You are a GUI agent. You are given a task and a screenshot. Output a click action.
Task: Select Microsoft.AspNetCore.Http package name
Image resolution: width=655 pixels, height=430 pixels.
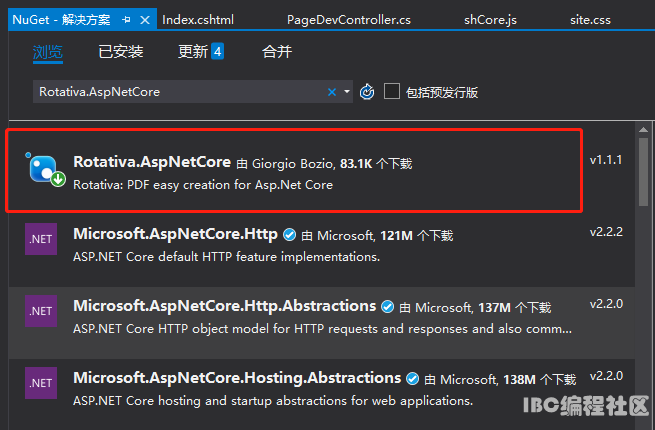(x=175, y=234)
